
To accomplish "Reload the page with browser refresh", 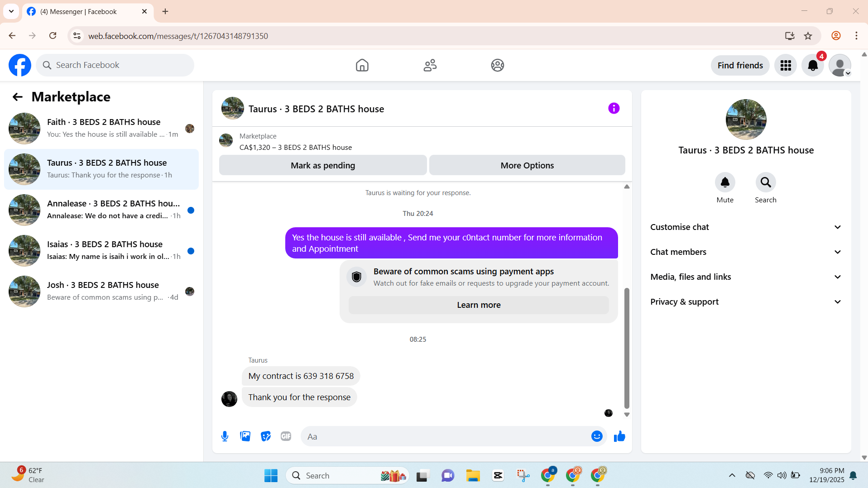I will point(53,36).
